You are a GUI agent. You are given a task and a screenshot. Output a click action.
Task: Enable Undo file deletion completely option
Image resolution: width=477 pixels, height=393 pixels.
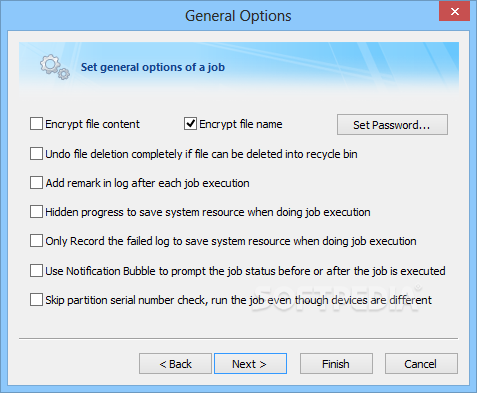point(36,154)
